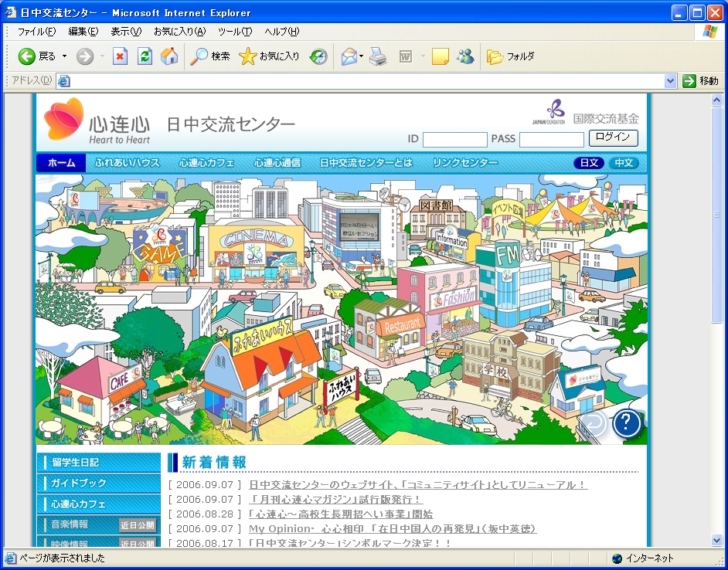Click the ID input field
Viewport: 728px width, 570px height.
pyautogui.click(x=454, y=140)
